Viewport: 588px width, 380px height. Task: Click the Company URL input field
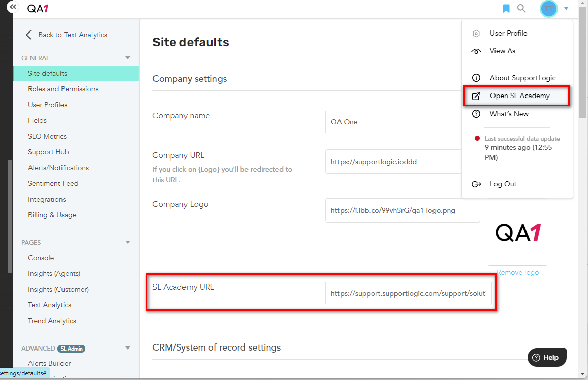pyautogui.click(x=393, y=162)
